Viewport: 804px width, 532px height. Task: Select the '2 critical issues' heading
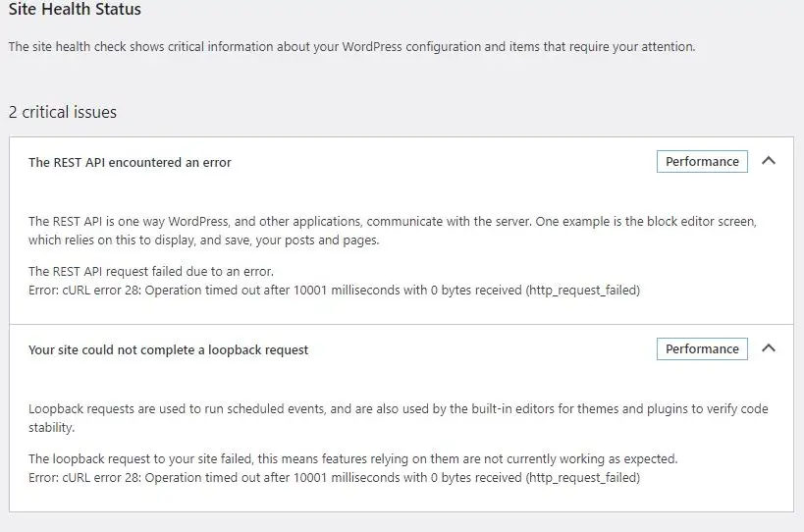pos(63,112)
